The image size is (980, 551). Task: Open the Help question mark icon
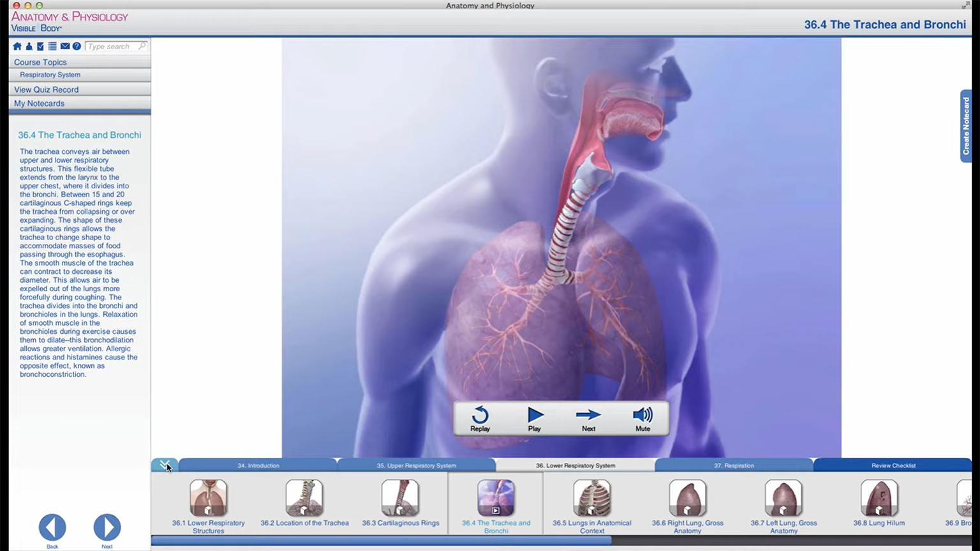click(77, 47)
